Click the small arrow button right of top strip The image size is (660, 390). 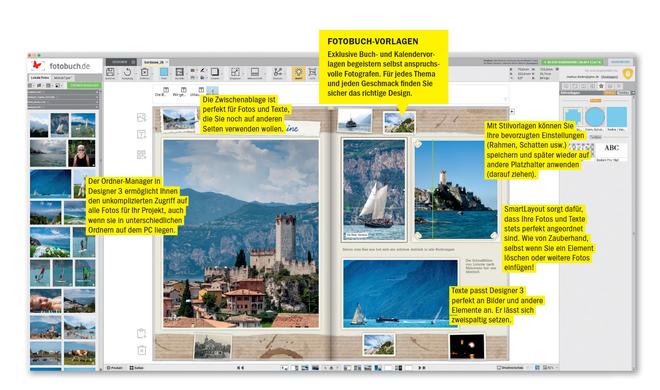pyautogui.click(x=512, y=111)
